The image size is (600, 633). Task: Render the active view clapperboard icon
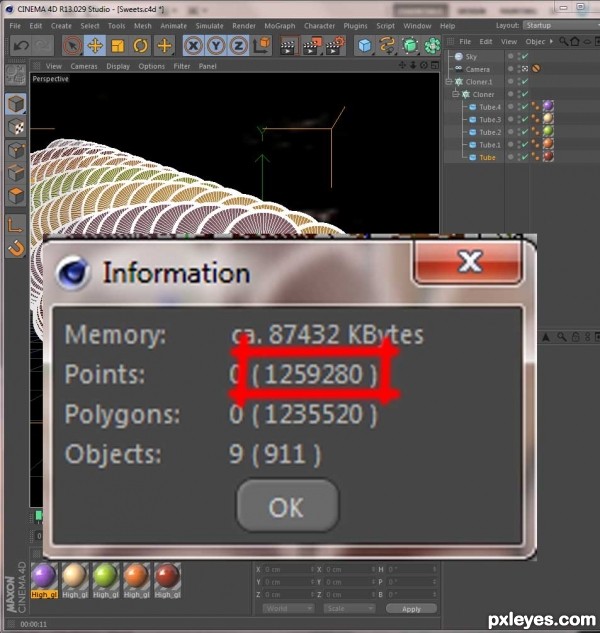[x=288, y=46]
